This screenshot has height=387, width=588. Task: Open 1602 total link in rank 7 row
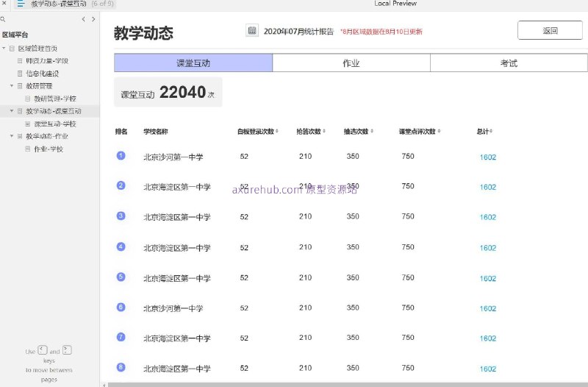(488, 338)
